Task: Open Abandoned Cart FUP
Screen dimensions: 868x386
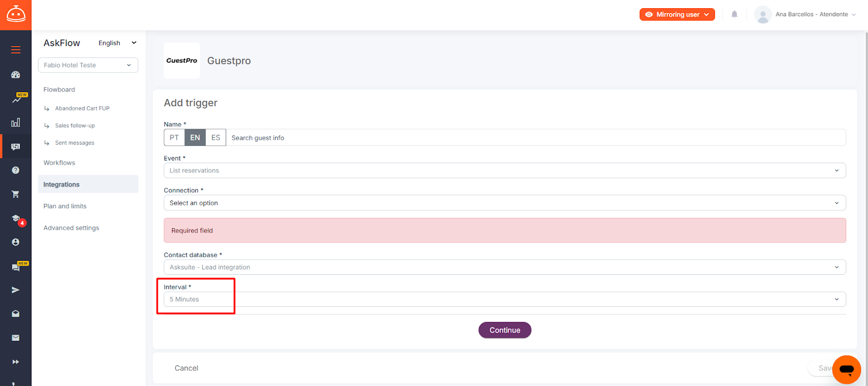Action: (x=82, y=108)
